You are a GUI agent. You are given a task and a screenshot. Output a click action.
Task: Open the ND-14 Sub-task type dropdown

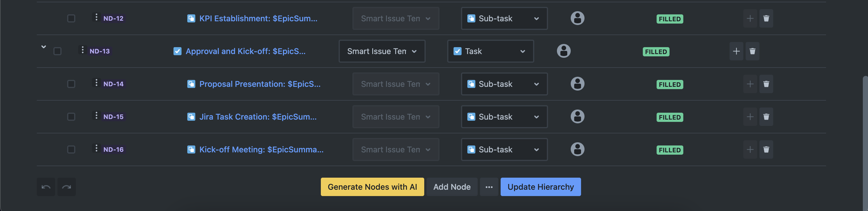504,84
